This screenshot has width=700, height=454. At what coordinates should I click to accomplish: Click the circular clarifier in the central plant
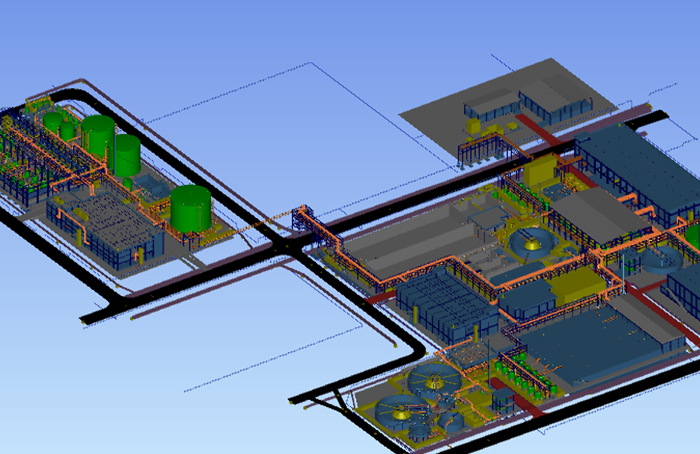pyautogui.click(x=532, y=241)
